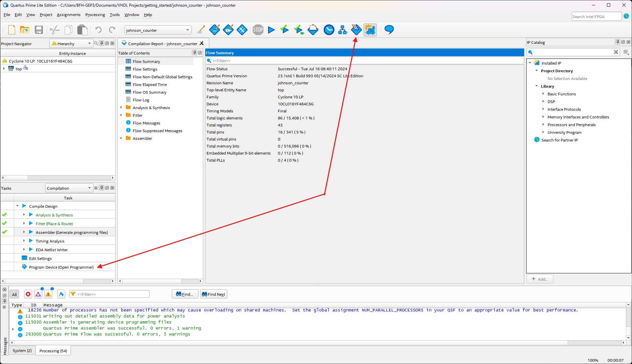Redo the last action
The height and width of the screenshot is (364, 632).
(112, 30)
